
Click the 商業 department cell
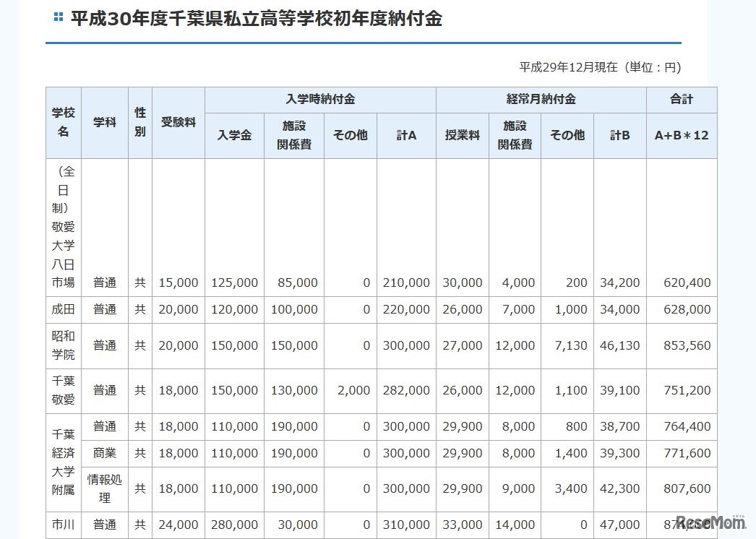point(105,453)
